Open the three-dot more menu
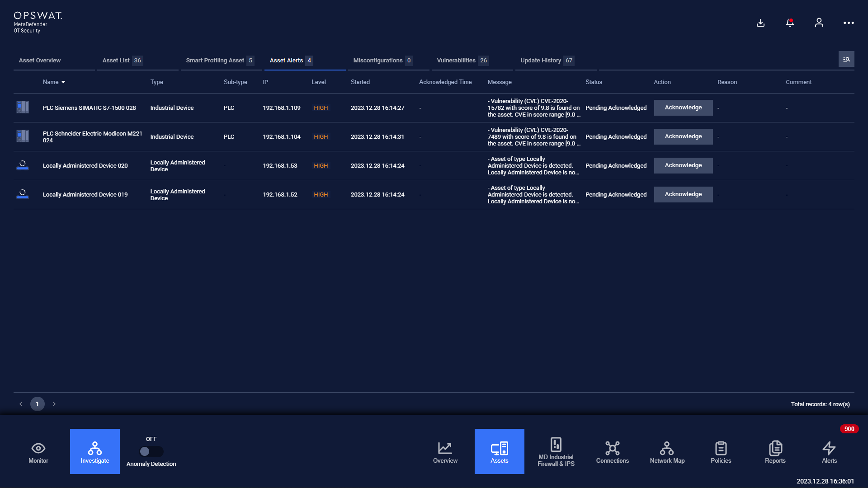This screenshot has width=868, height=488. point(849,23)
